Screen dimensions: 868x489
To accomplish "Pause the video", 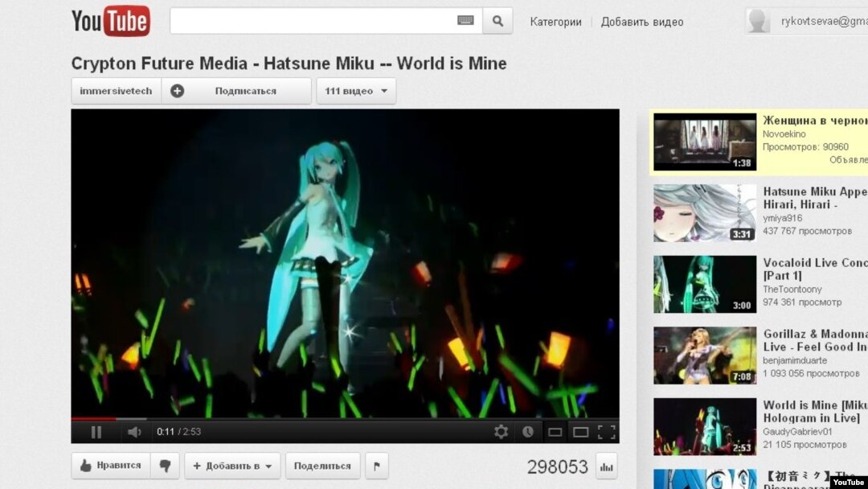I will [x=96, y=432].
